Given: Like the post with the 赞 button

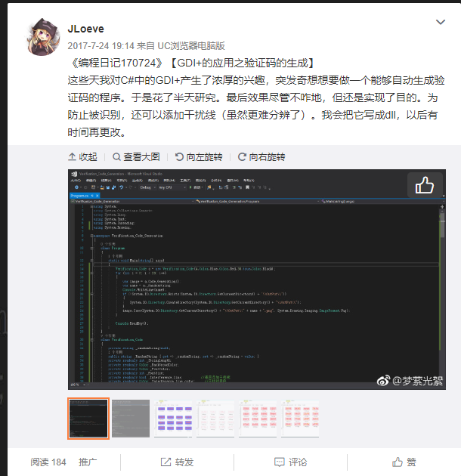Looking at the screenshot, I should (x=404, y=462).
